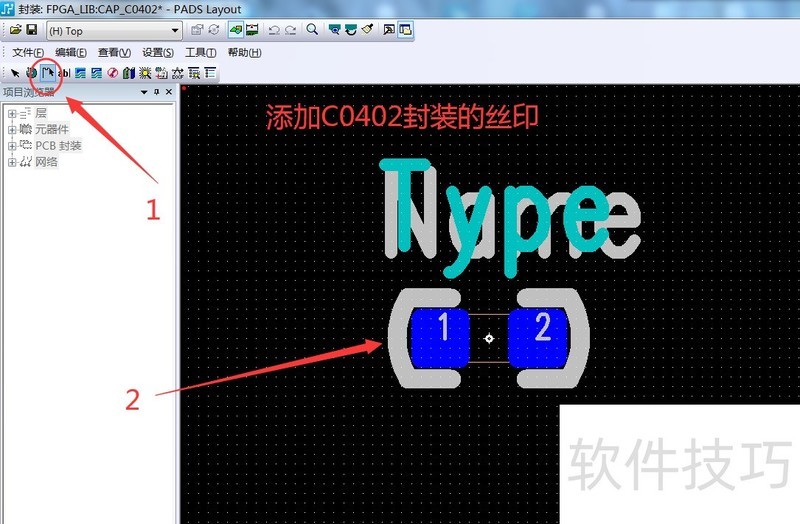Open file with the folder icon
Viewport: 800px width, 524px height.
(x=16, y=30)
